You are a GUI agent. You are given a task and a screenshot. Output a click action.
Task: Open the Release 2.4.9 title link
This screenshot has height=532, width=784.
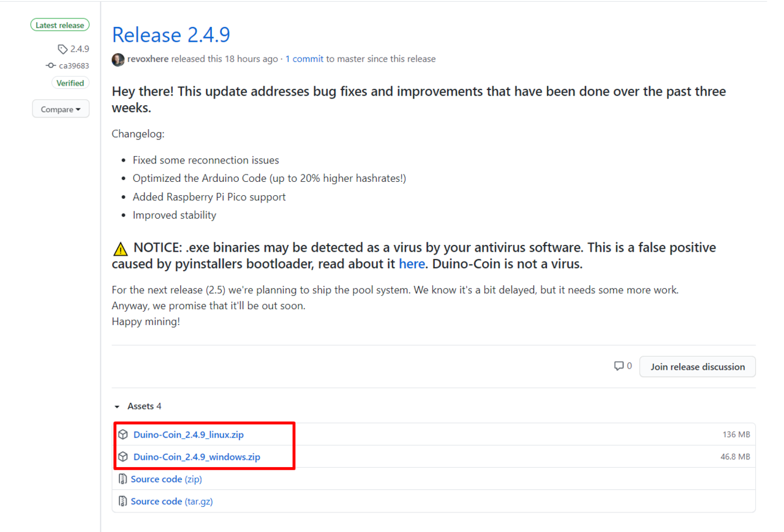(171, 35)
